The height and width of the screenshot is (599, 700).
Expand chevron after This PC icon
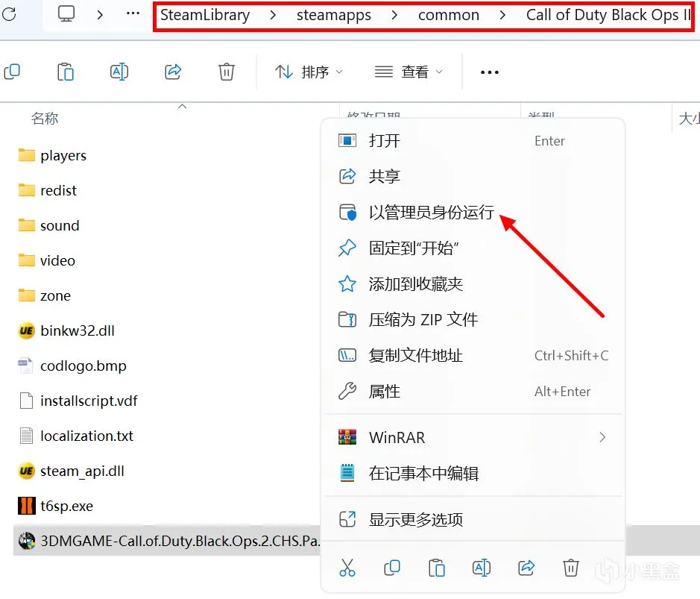click(100, 15)
